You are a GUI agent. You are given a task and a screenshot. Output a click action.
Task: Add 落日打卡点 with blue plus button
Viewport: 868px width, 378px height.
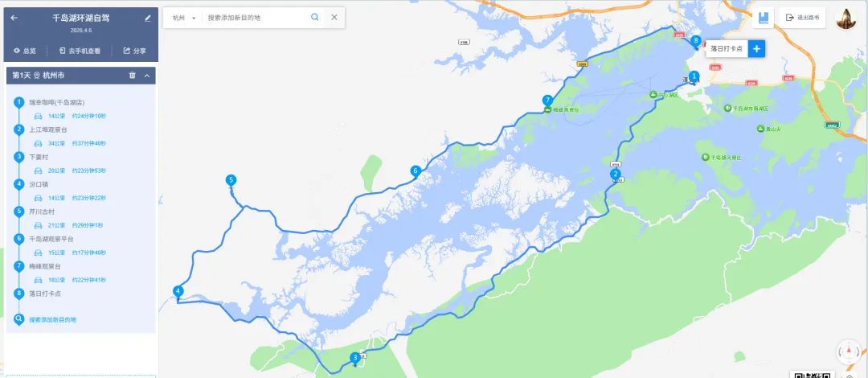point(757,49)
